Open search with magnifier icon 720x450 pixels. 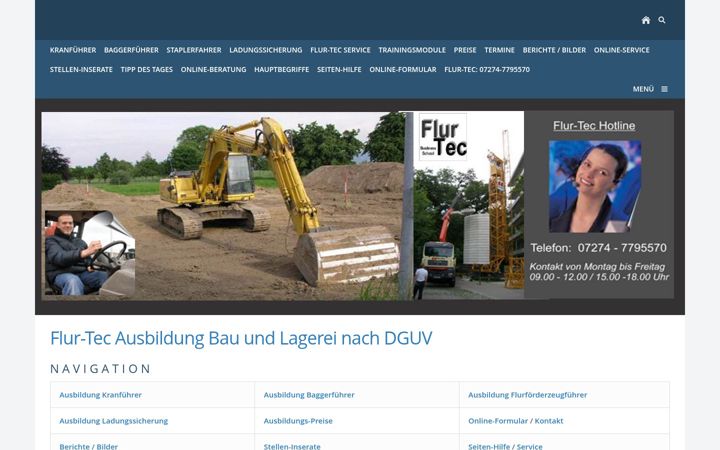coord(662,20)
